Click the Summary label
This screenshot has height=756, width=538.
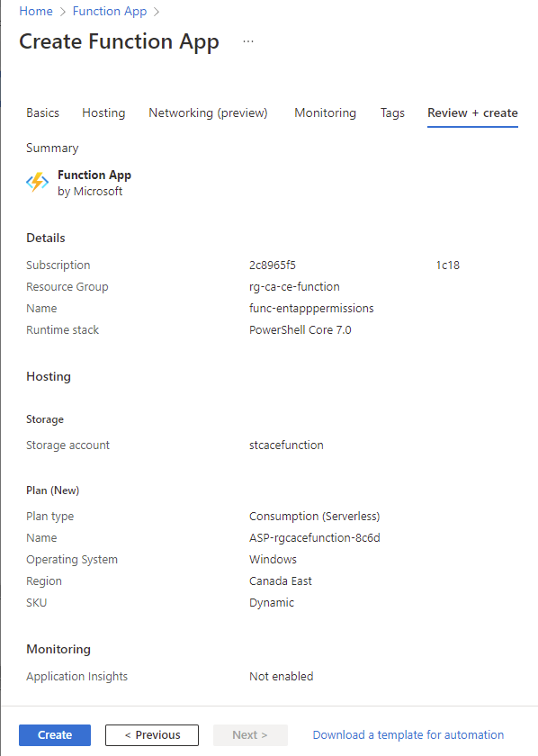52,148
